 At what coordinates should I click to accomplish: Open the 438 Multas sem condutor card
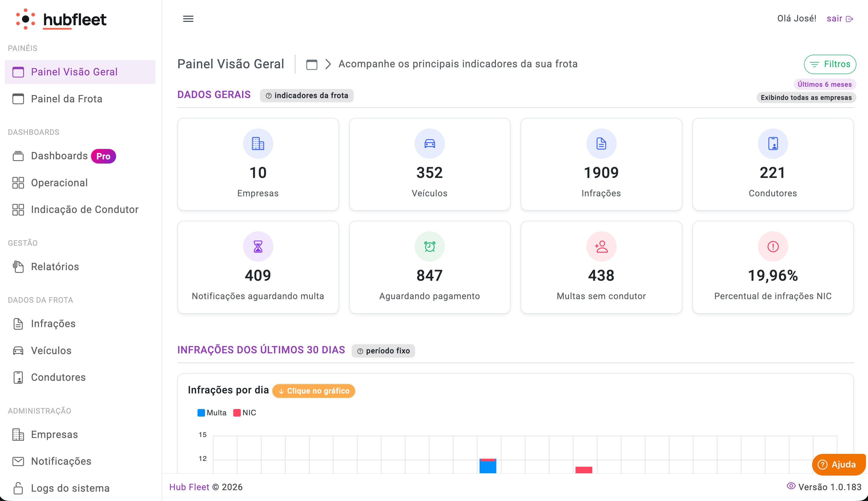click(601, 267)
